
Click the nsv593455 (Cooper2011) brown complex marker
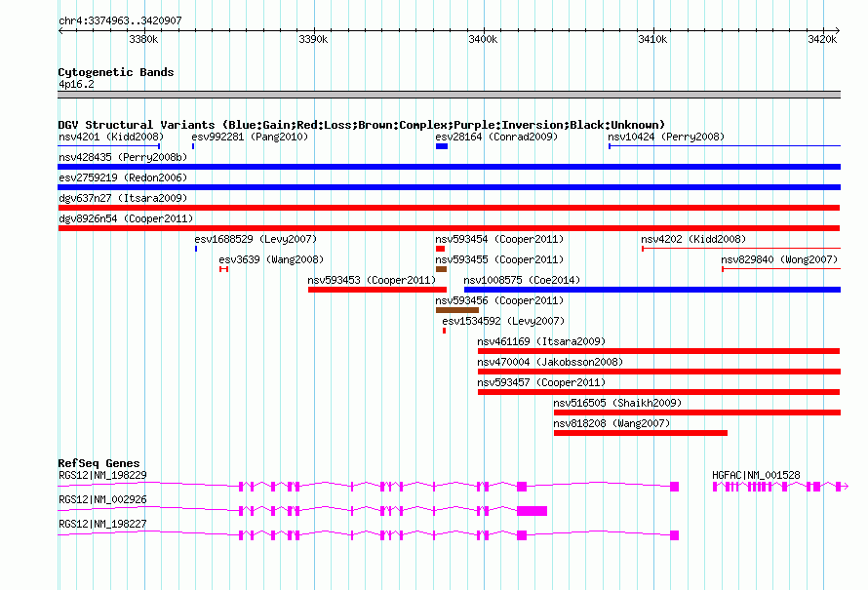point(441,269)
